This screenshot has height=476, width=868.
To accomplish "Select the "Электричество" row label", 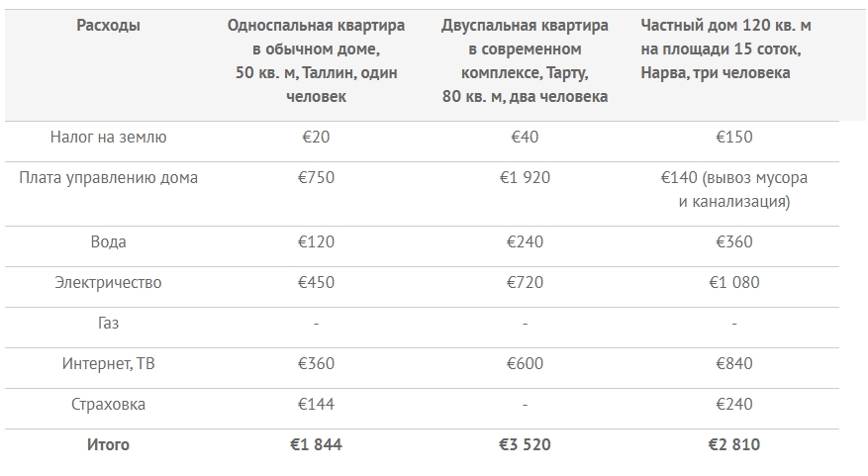I will 108,283.
